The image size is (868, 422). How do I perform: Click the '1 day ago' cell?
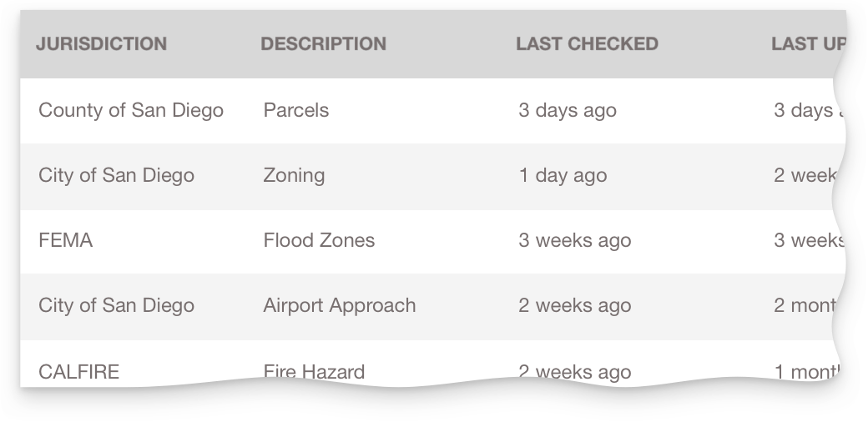[x=563, y=175]
